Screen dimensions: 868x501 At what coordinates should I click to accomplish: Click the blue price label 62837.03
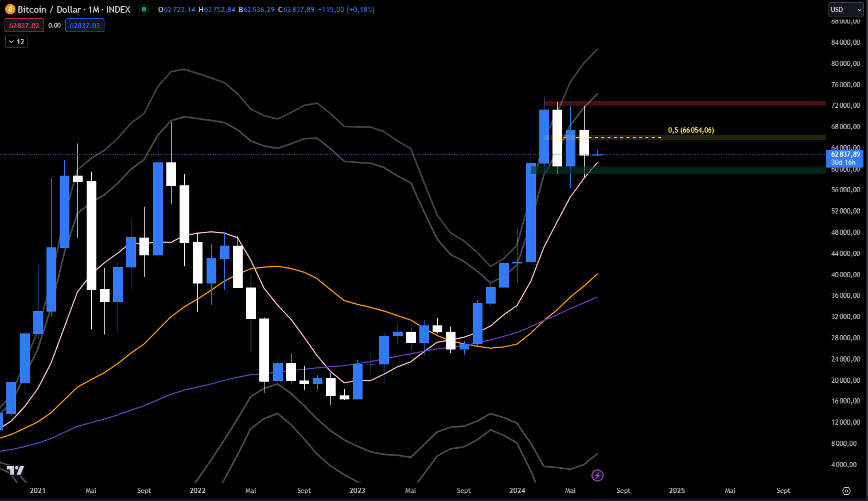(84, 25)
